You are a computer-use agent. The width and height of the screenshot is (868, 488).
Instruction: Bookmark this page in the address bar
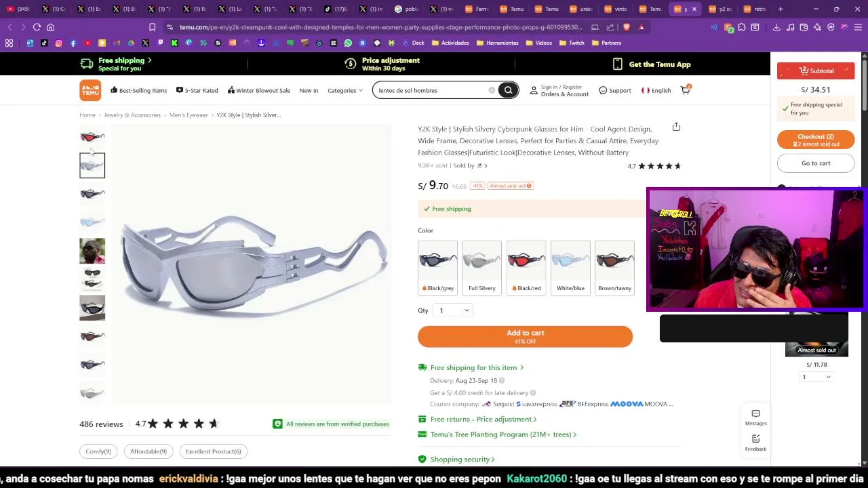click(152, 27)
